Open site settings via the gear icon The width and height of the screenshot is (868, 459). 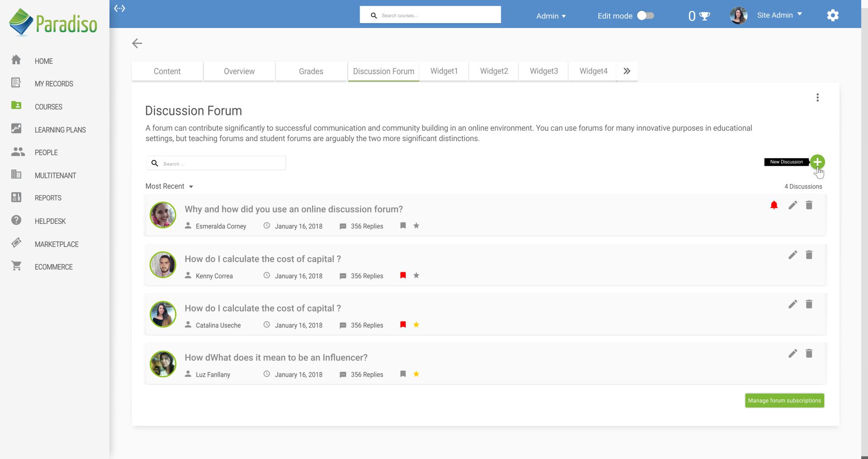point(833,15)
